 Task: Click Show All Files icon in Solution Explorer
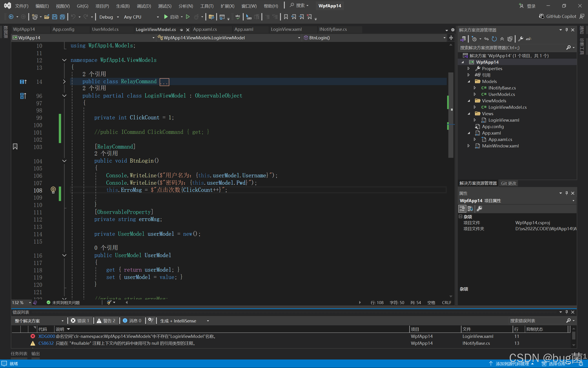[x=510, y=39]
